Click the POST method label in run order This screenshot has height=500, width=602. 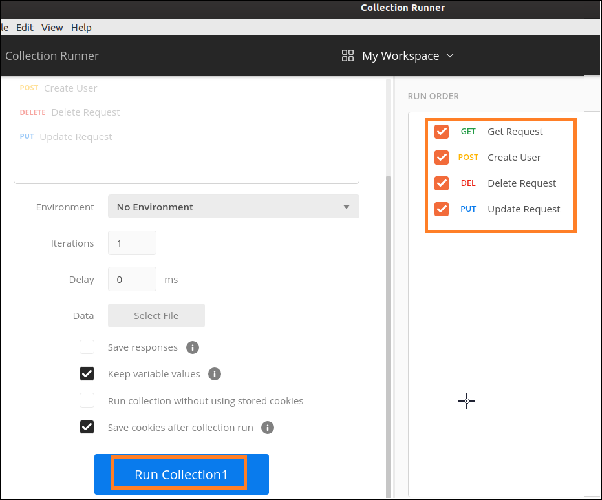pyautogui.click(x=468, y=158)
